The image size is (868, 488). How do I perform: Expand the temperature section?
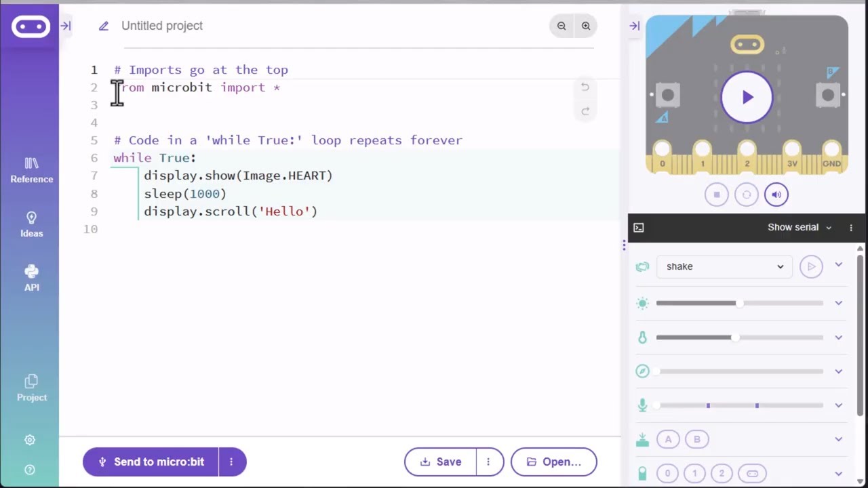coord(839,337)
